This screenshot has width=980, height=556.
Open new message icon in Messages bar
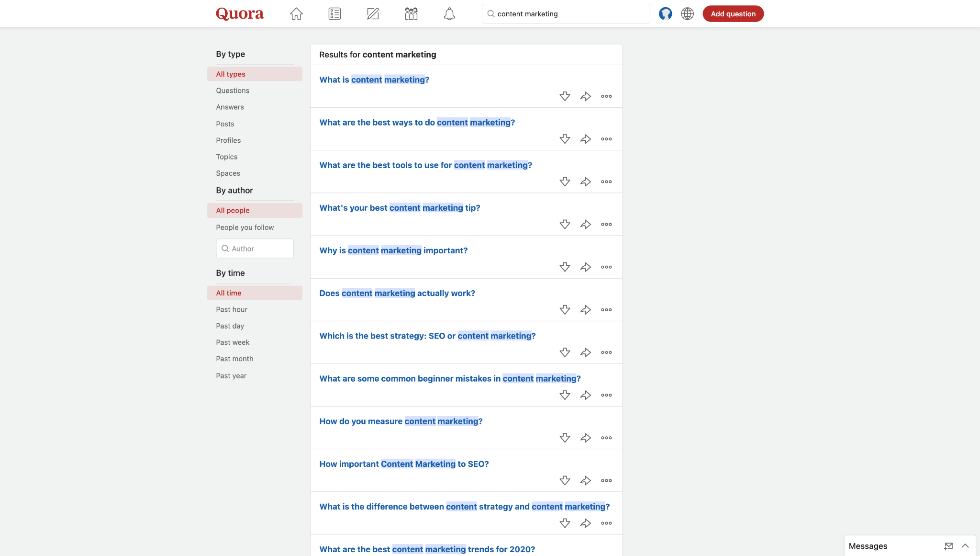pos(948,546)
